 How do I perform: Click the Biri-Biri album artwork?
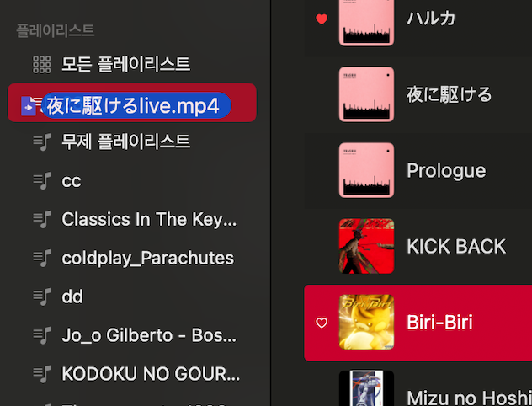pyautogui.click(x=366, y=322)
